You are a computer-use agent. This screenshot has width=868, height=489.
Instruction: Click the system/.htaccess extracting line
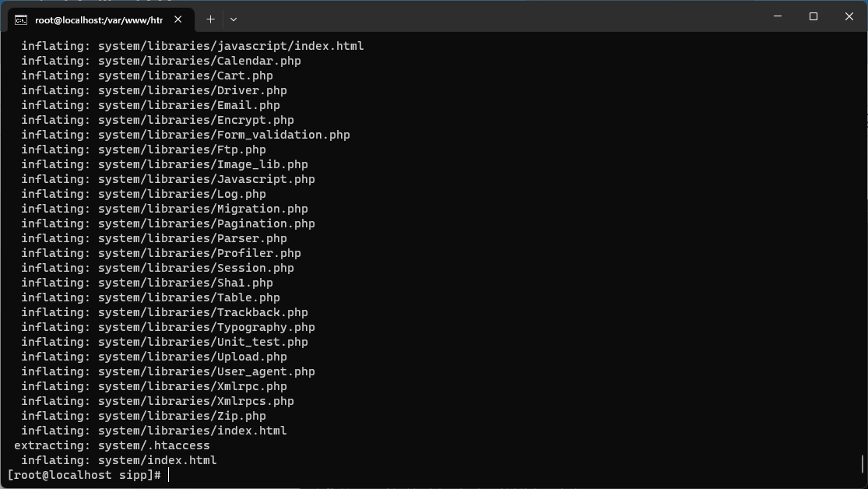pos(112,446)
